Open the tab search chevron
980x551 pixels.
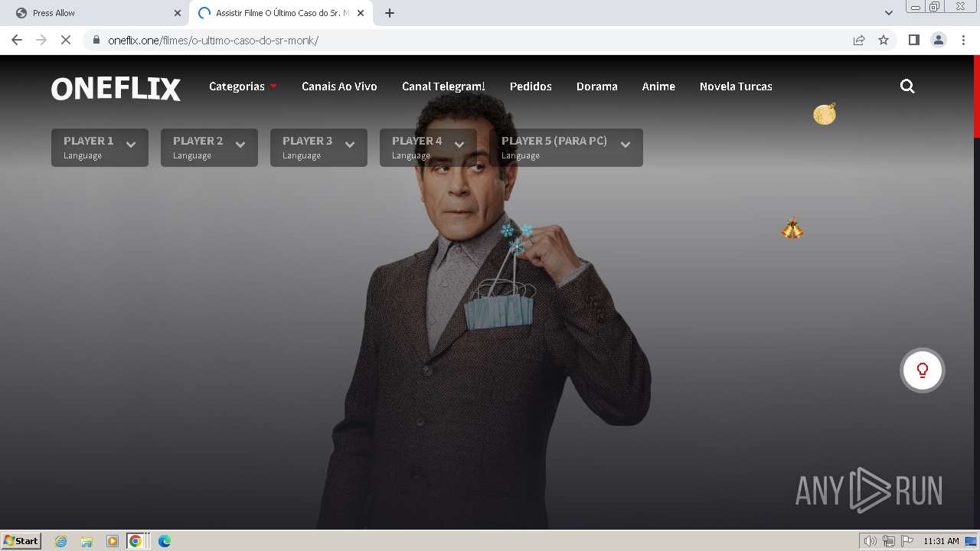888,13
